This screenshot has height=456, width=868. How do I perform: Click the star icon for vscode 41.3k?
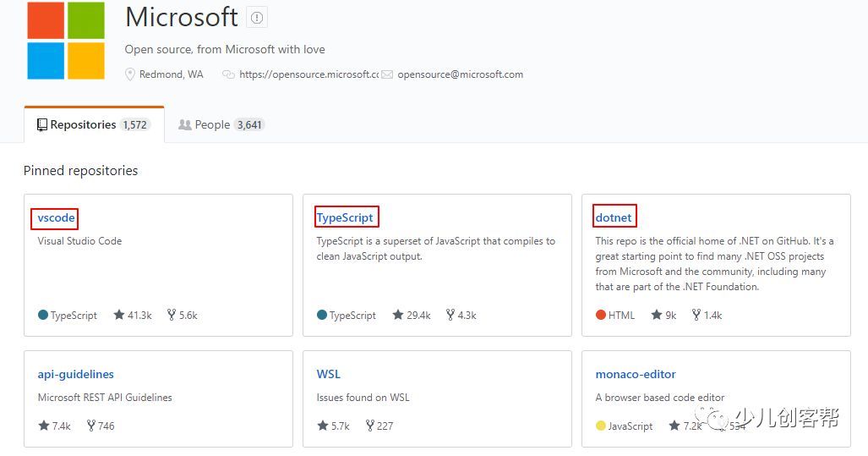(119, 315)
